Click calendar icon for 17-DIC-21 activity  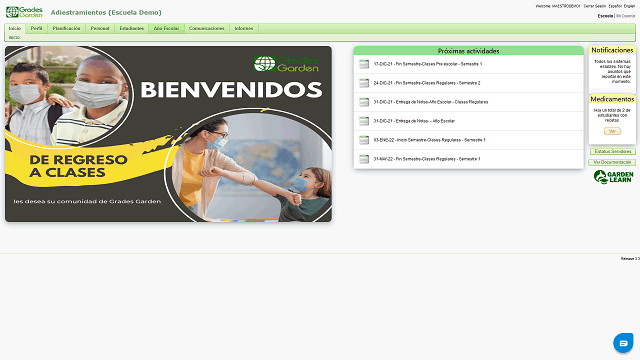coord(364,64)
